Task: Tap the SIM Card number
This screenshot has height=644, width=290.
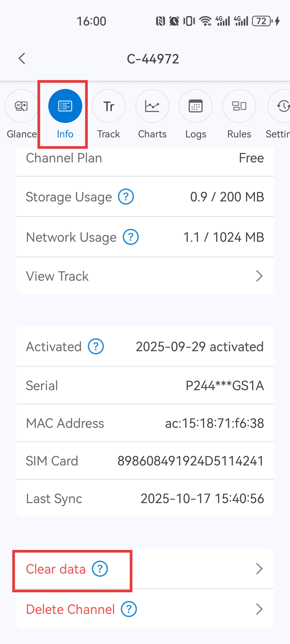Action: (x=191, y=461)
